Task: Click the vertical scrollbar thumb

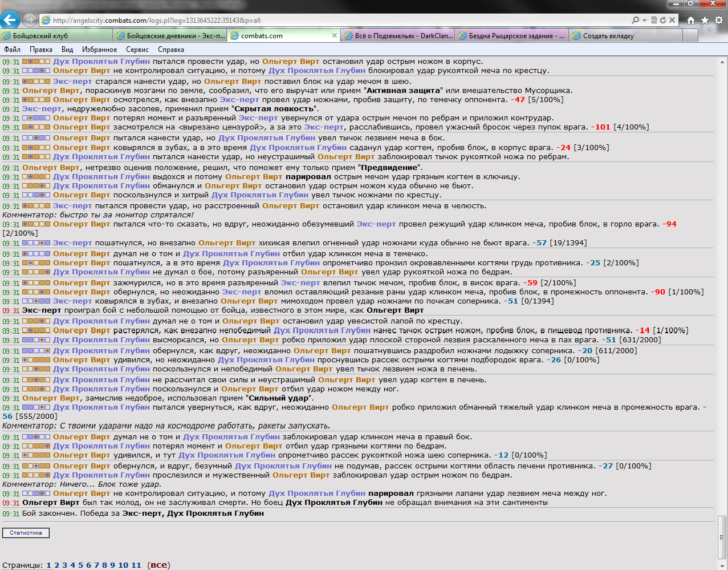Action: pyautogui.click(x=722, y=536)
